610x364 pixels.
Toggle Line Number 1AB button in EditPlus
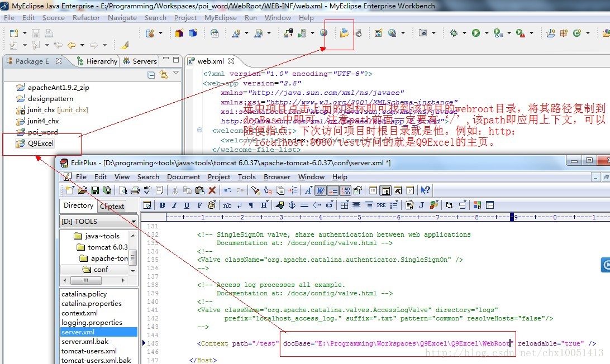click(x=345, y=190)
